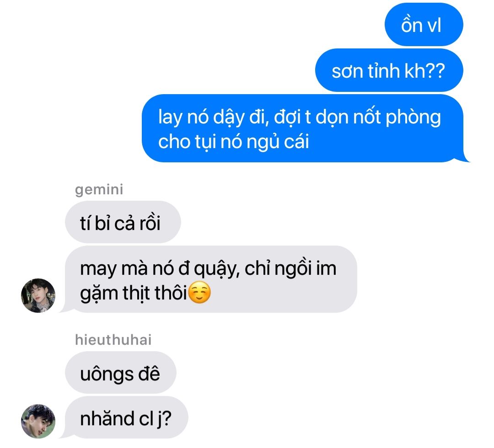Tap hieuthuhai's round profile avatar

pyautogui.click(x=38, y=421)
